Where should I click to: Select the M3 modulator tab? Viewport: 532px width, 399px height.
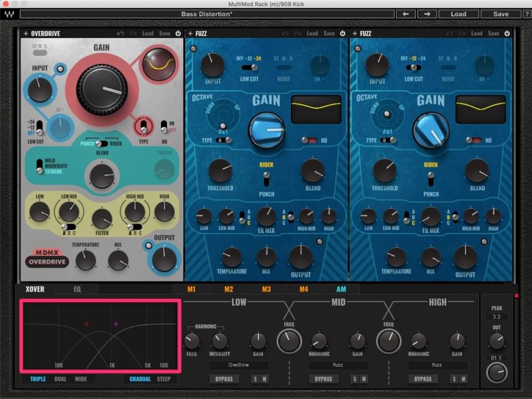click(267, 289)
